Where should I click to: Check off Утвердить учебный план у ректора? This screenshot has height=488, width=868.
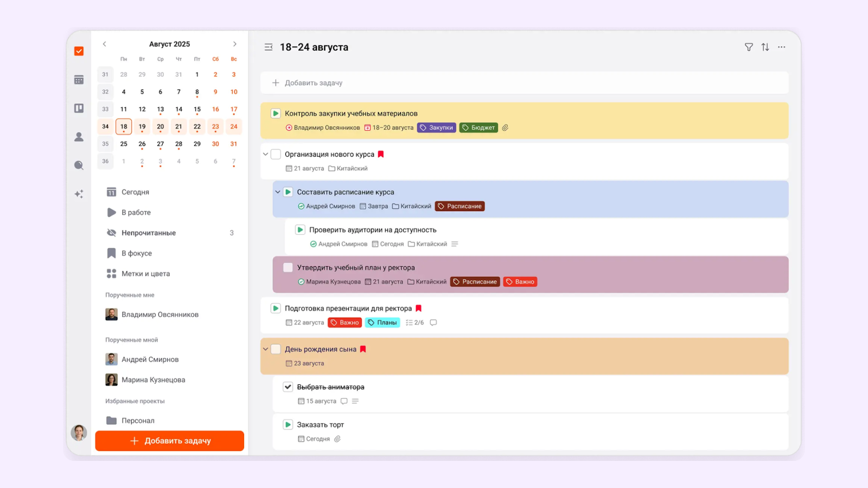[x=288, y=267]
